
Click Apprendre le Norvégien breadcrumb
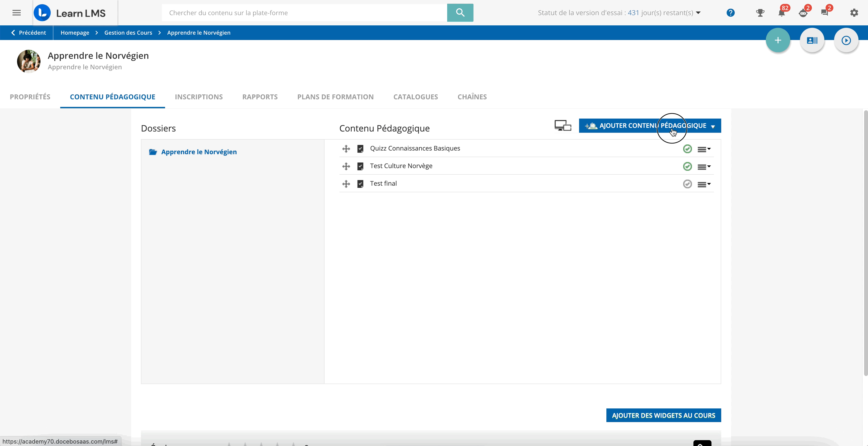(x=199, y=33)
